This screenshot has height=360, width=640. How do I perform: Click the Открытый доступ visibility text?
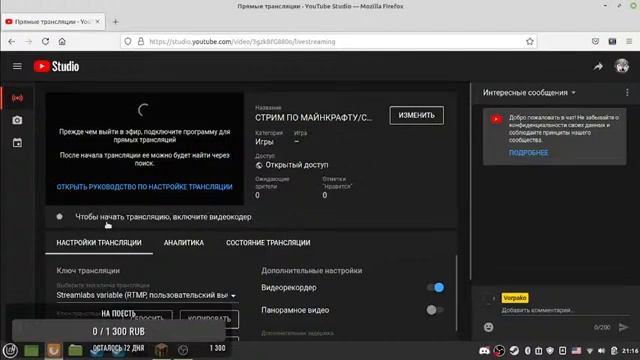[297, 165]
